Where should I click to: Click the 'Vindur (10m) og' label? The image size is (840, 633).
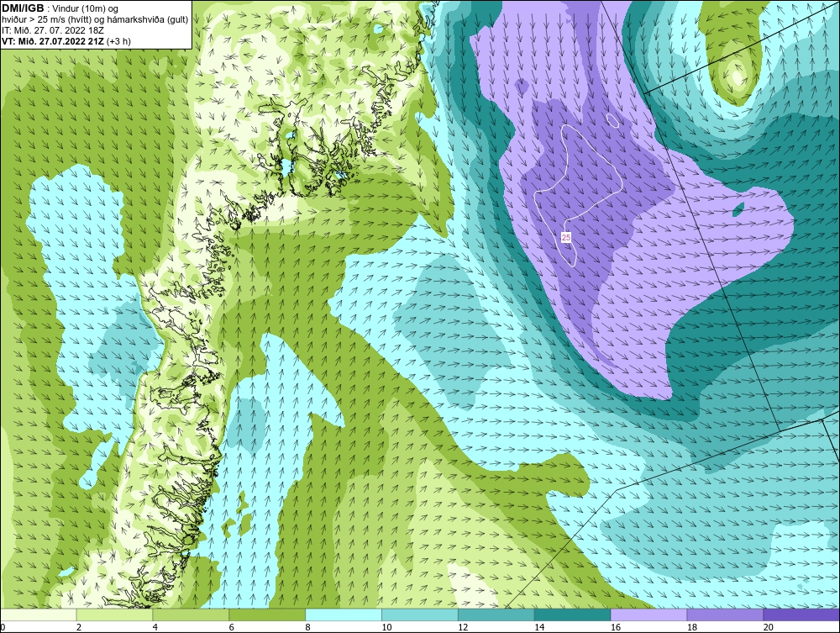click(86, 8)
